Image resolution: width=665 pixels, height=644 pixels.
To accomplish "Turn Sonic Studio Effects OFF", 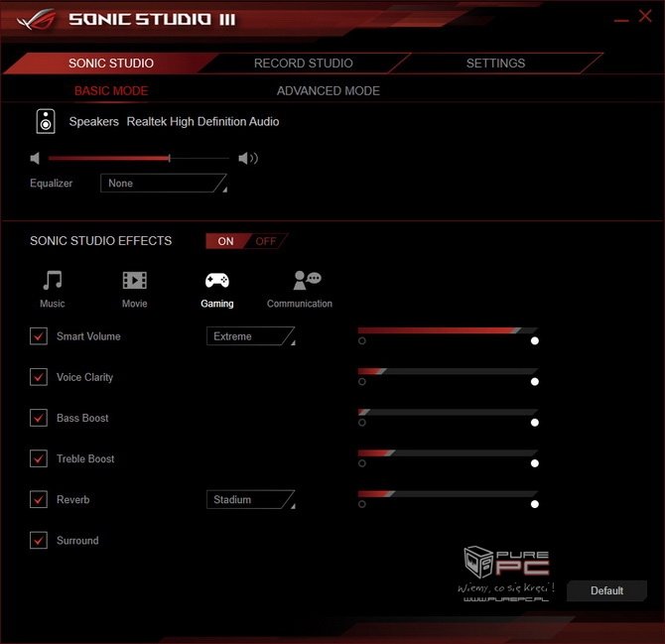I will [x=266, y=241].
